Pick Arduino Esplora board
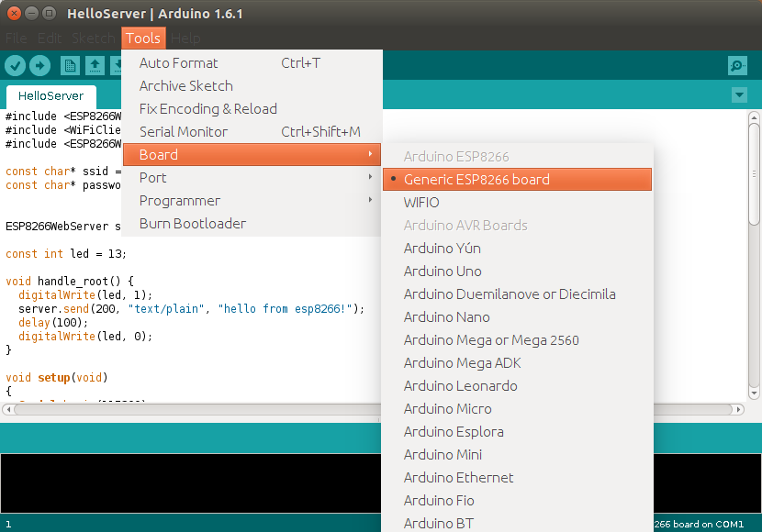Viewport: 762px width, 532px height. [x=517, y=431]
